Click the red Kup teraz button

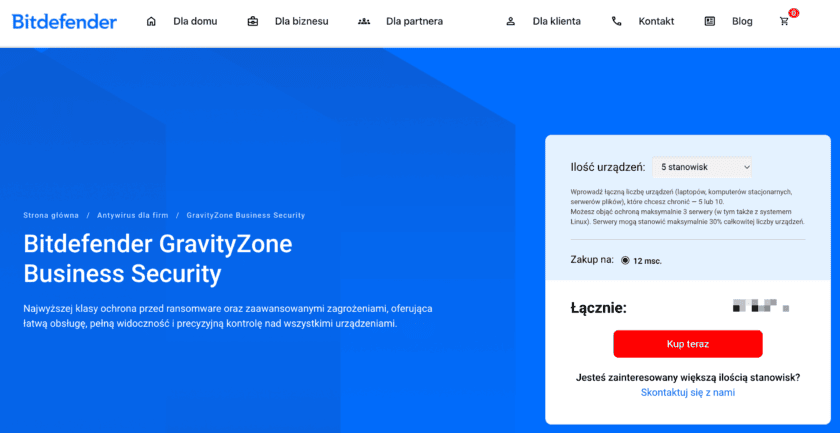point(688,344)
